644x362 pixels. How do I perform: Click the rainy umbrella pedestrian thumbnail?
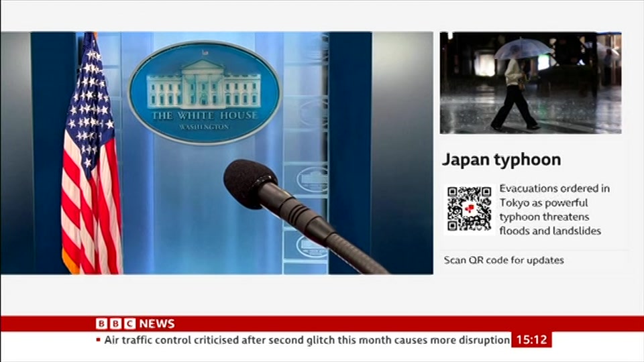(x=530, y=83)
